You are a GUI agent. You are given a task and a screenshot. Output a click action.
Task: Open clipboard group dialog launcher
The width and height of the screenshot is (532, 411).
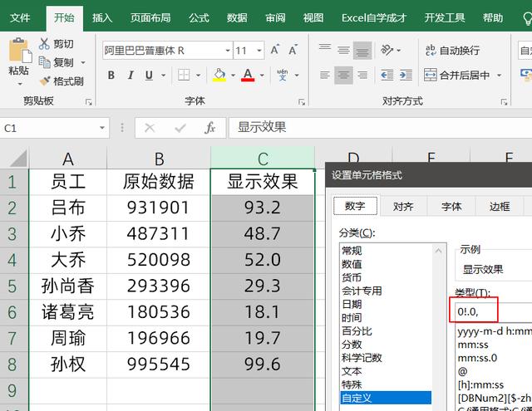pos(89,101)
